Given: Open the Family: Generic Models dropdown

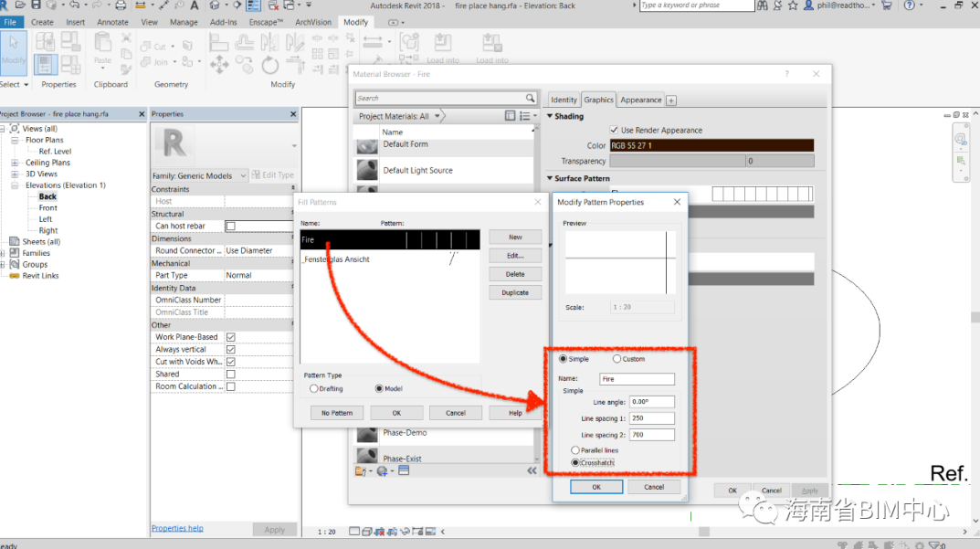Looking at the screenshot, I should point(243,175).
